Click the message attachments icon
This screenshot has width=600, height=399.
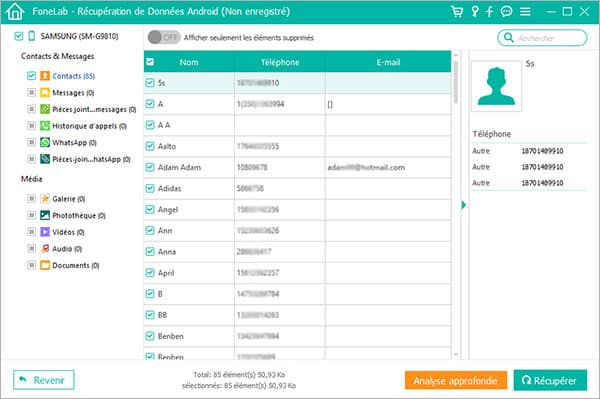point(45,109)
